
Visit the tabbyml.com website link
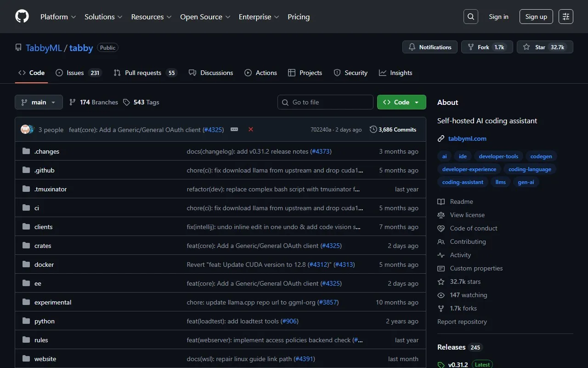coord(467,138)
